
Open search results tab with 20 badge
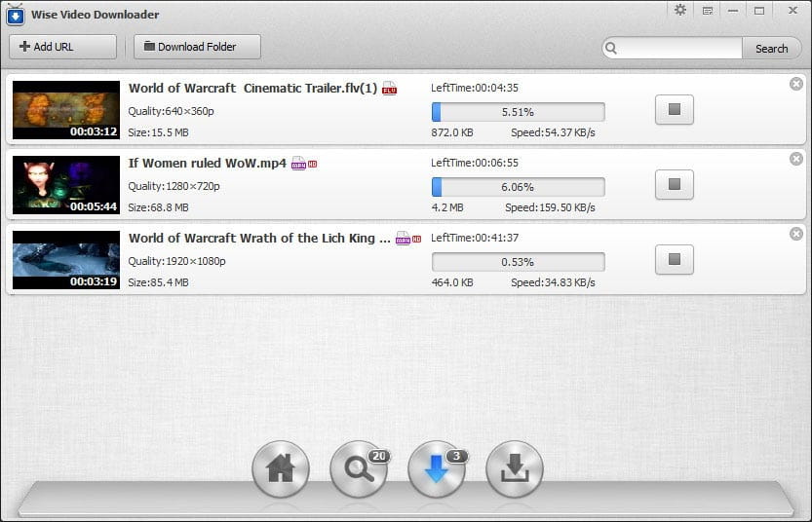[x=358, y=469]
